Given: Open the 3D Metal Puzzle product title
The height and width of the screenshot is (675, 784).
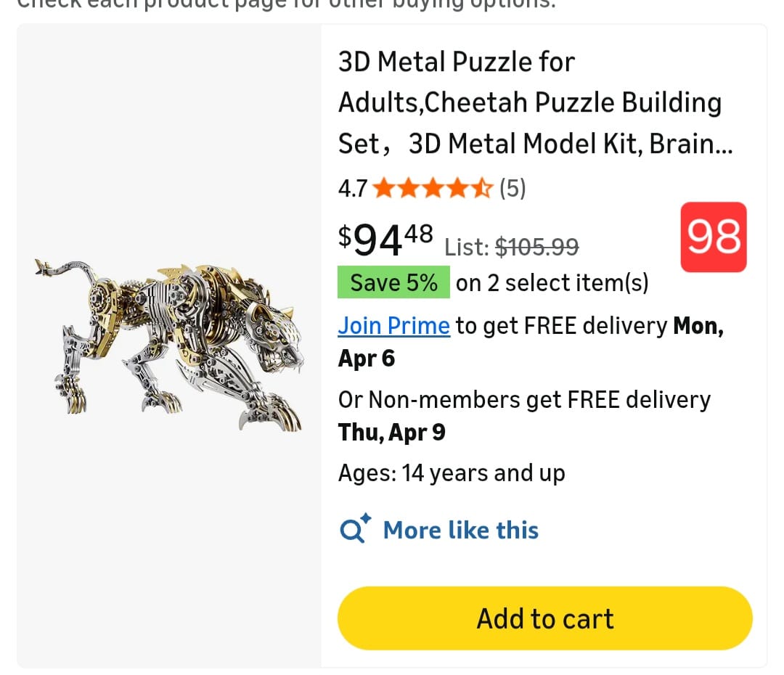Looking at the screenshot, I should tap(534, 103).
